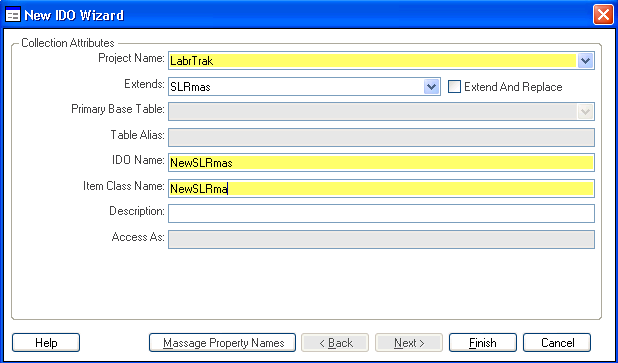Click the IDO Name label
The width and height of the screenshot is (618, 363).
(x=138, y=160)
